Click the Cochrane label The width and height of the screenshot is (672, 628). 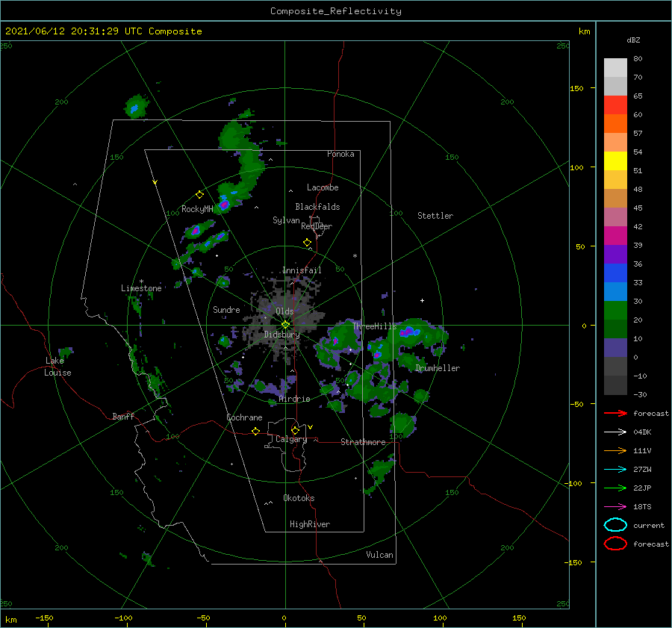[244, 417]
